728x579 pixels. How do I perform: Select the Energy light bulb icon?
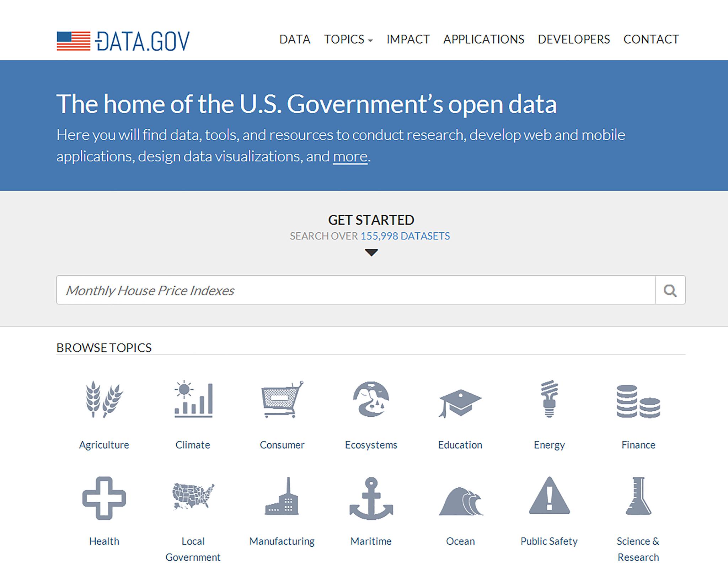(x=549, y=399)
